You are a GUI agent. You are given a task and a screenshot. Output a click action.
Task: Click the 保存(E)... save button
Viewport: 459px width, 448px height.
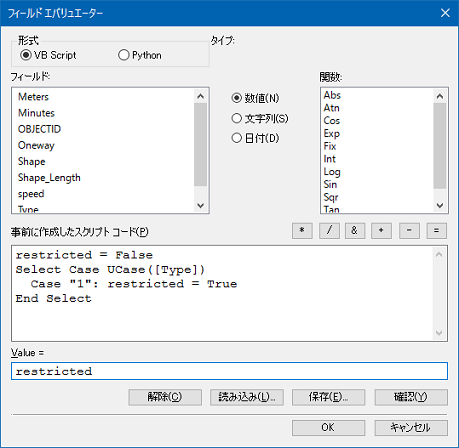tap(329, 397)
